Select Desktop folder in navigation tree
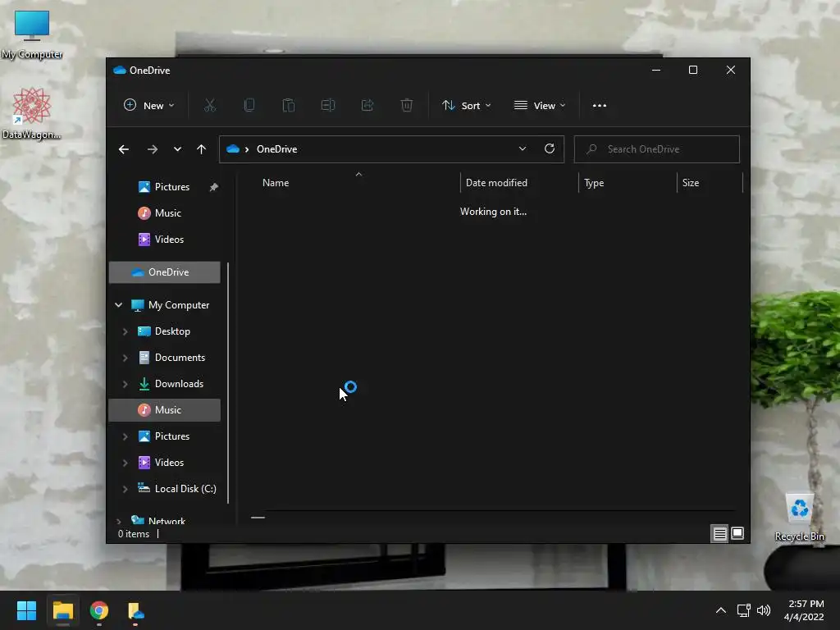This screenshot has width=840, height=630. (164, 331)
